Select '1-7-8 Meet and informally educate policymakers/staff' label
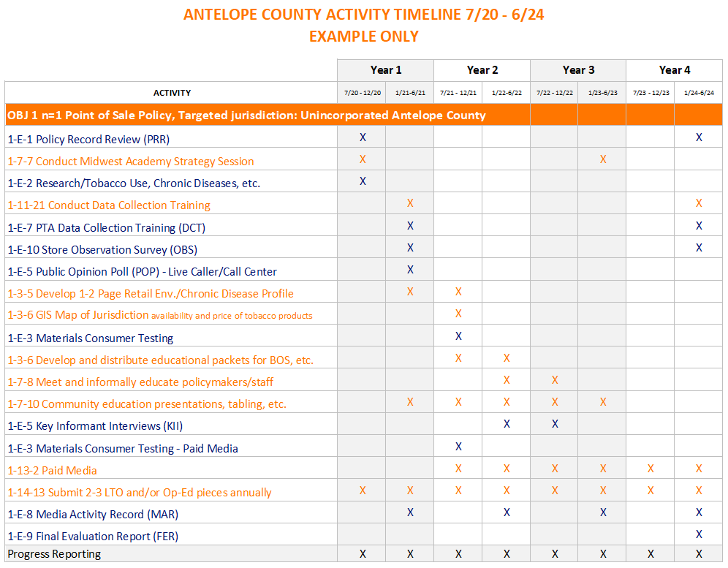Screen dimensions: 728x568 [x=140, y=382]
